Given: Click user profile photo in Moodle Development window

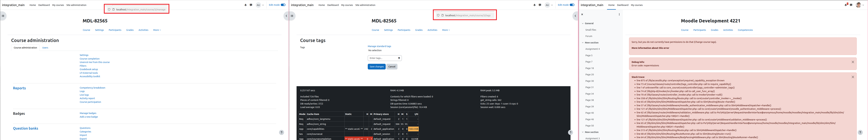Looking at the screenshot, I should pyautogui.click(x=858, y=5).
